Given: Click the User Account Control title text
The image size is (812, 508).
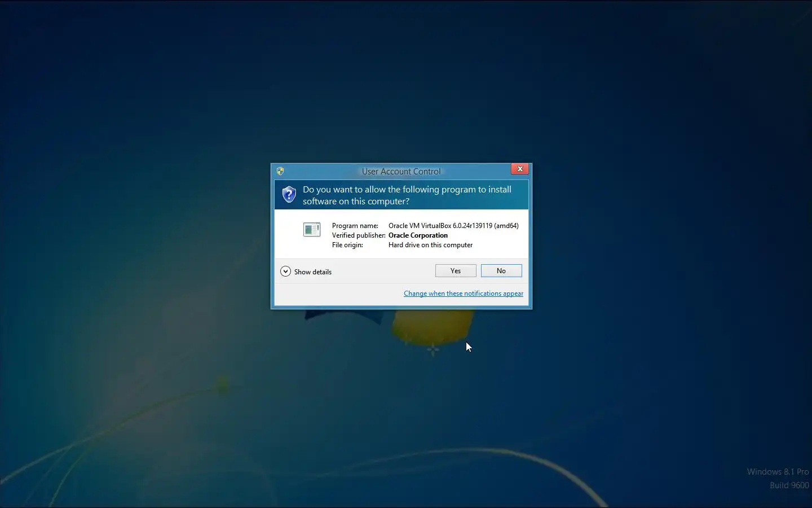Looking at the screenshot, I should tap(401, 172).
